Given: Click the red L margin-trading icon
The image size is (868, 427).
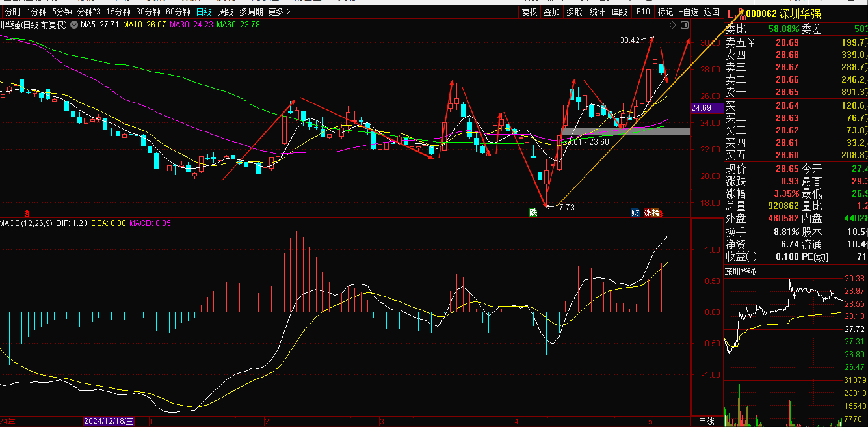Looking at the screenshot, I should (x=730, y=13).
